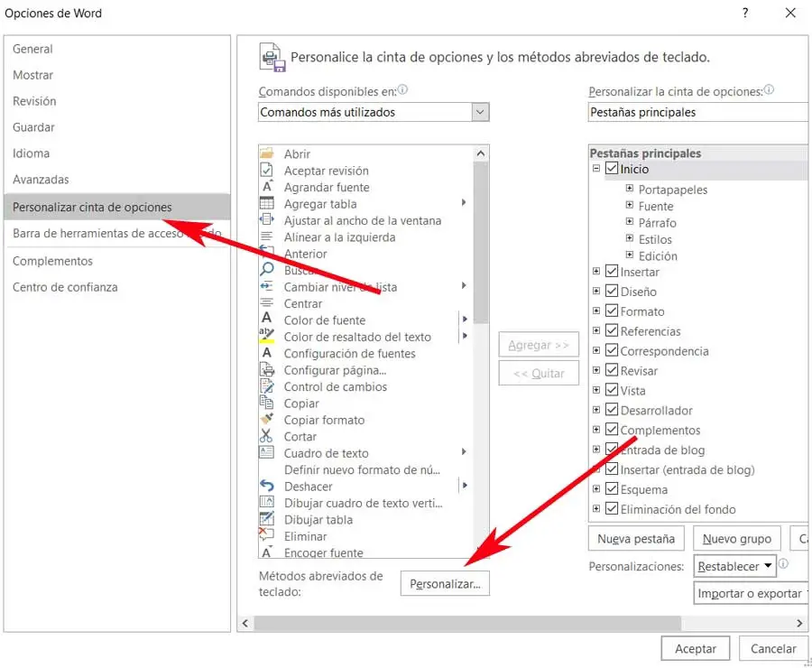812x668 pixels.
Task: Click the Cuadro de texto icon
Action: [266, 452]
